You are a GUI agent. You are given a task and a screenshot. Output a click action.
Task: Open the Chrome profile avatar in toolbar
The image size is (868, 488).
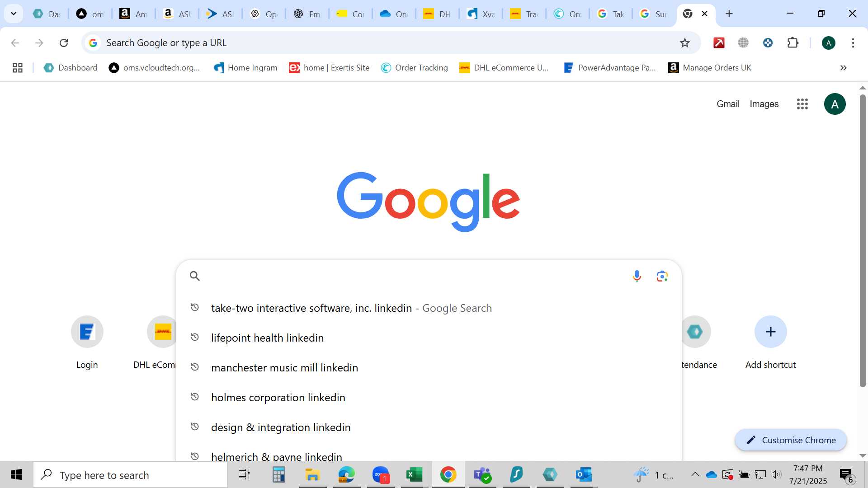tap(828, 43)
